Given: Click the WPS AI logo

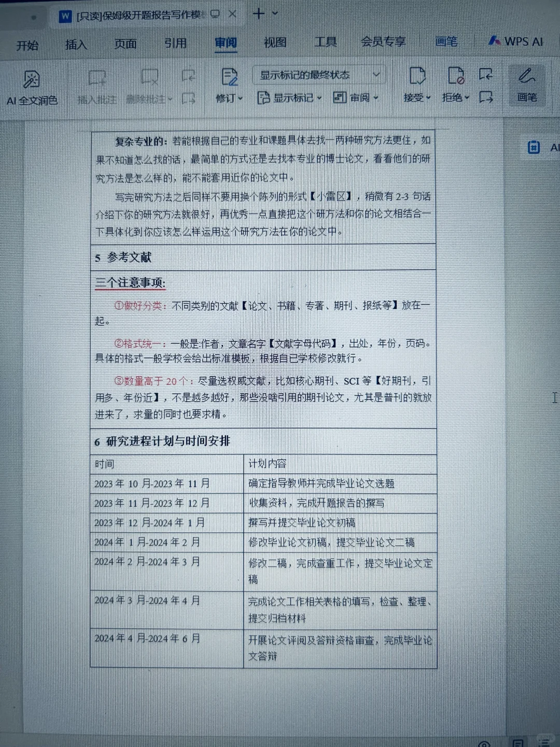Looking at the screenshot, I should pos(494,40).
